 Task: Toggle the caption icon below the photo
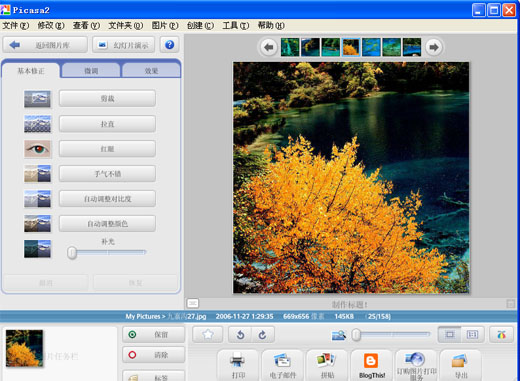pyautogui.click(x=193, y=303)
